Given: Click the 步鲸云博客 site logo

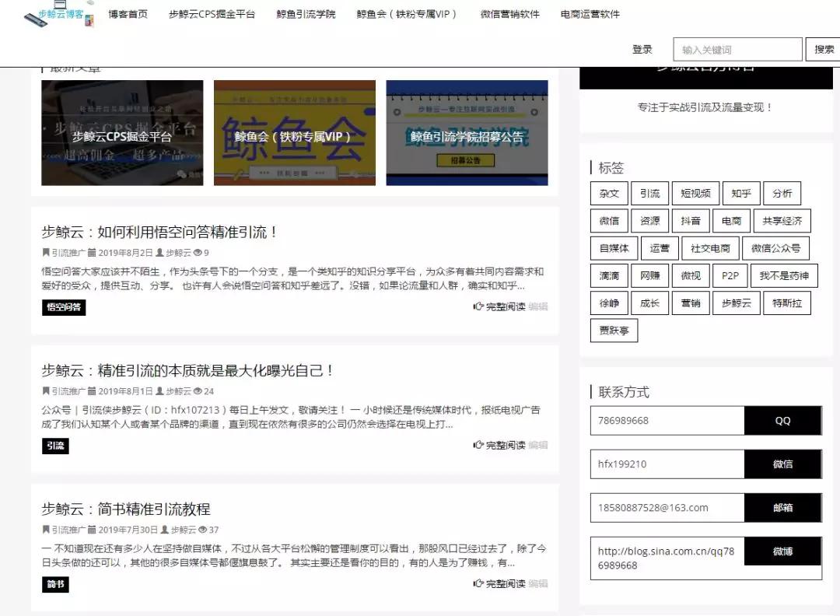Looking at the screenshot, I should 59,15.
